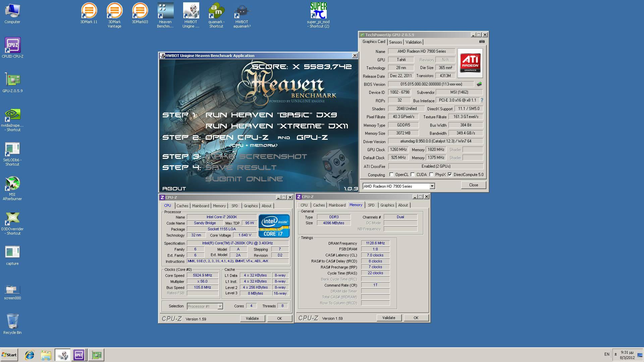
Task: Open Graphics tab in left CPU-Z
Action: tap(251, 206)
